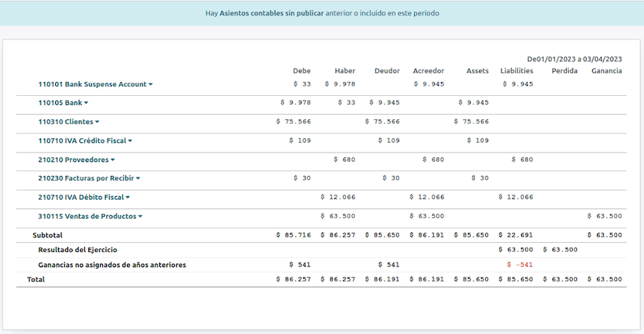Expand the 110101 Bank Suspense Account caret
The height and width of the screenshot is (334, 644).
point(150,85)
